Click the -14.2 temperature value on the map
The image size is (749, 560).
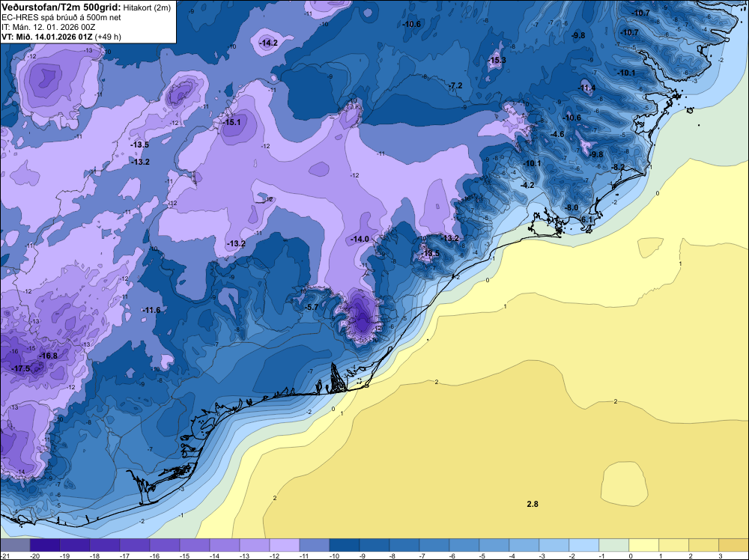coord(268,43)
